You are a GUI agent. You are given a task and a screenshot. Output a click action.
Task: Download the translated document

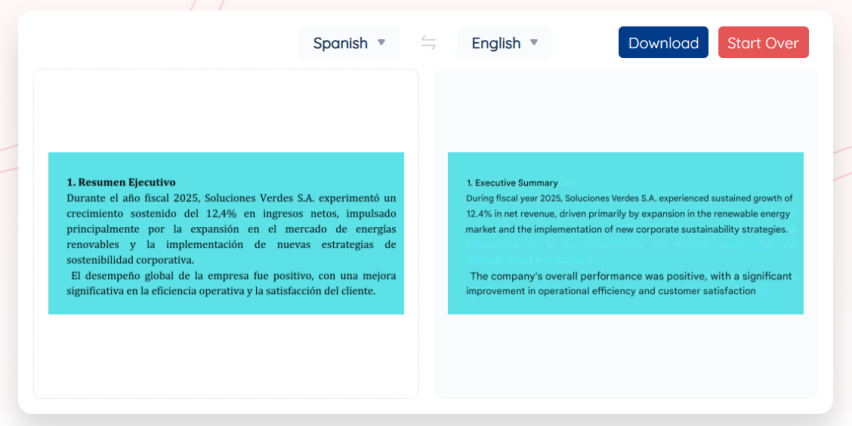663,43
